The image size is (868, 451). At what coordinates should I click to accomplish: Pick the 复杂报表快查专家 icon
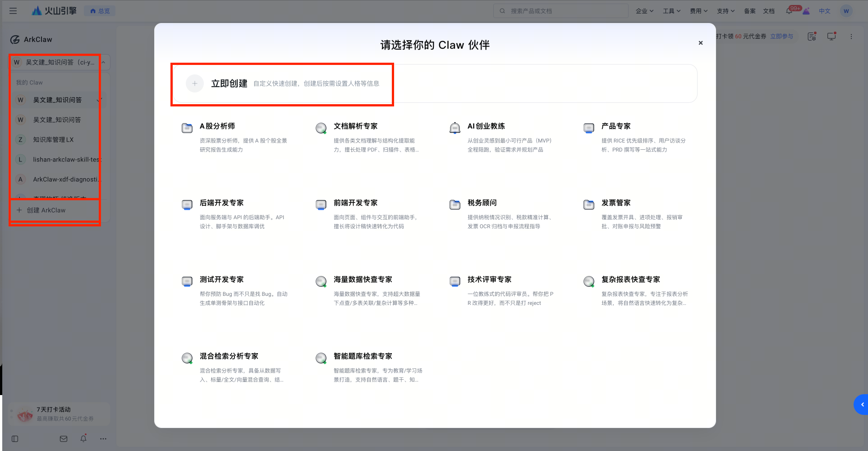pyautogui.click(x=589, y=281)
